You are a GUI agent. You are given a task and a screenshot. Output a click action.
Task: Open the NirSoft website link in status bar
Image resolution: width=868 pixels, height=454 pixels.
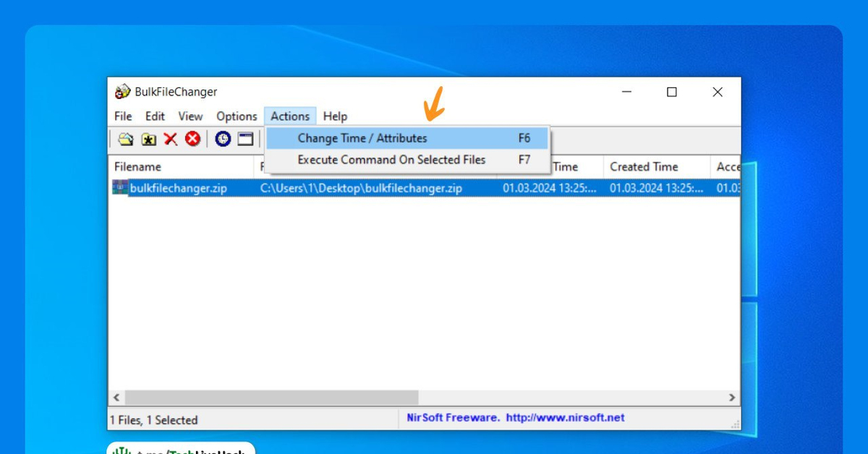565,418
